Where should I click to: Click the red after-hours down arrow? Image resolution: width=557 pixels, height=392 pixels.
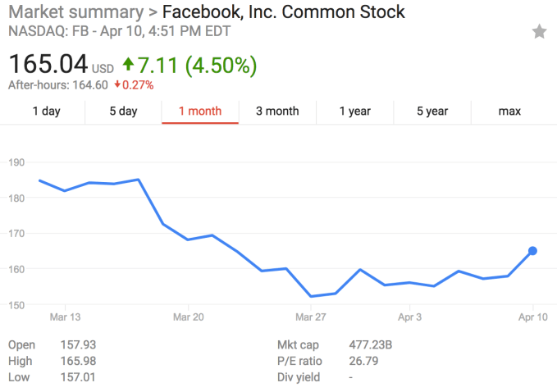pos(118,85)
